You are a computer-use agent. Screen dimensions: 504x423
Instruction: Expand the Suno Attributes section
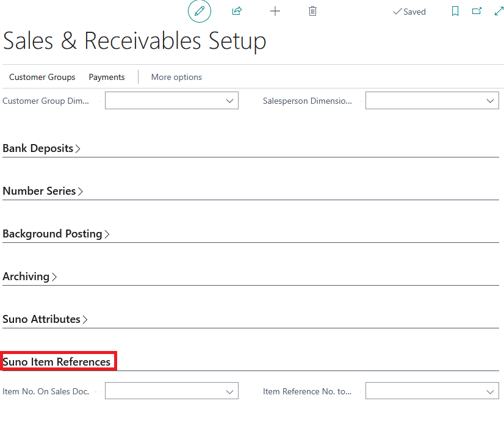pos(45,319)
